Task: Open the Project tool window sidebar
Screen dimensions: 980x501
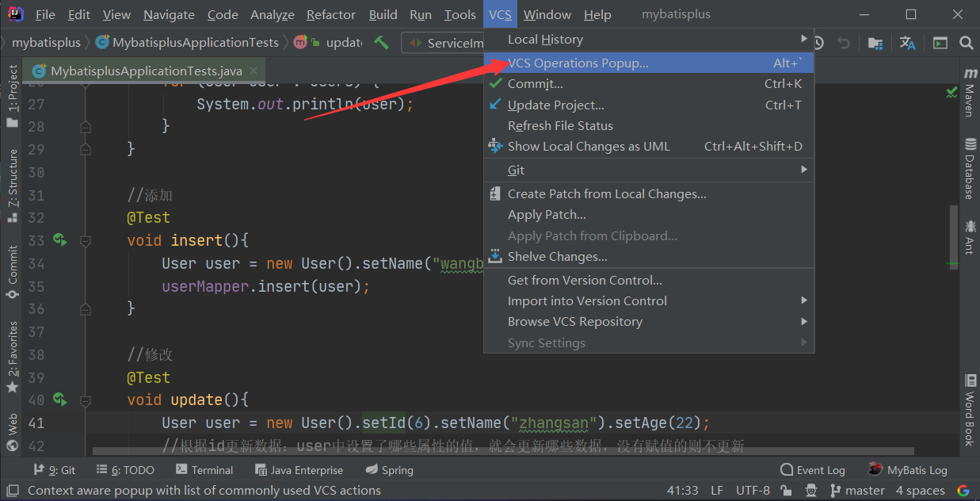Action: (x=12, y=95)
